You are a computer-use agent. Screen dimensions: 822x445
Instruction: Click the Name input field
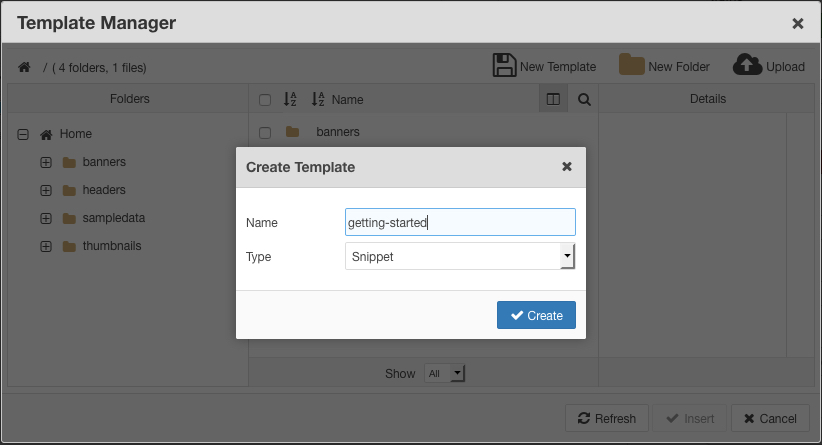pyautogui.click(x=460, y=222)
